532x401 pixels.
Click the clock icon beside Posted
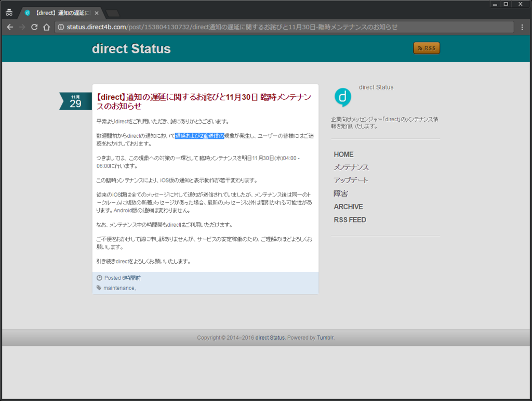click(x=99, y=278)
